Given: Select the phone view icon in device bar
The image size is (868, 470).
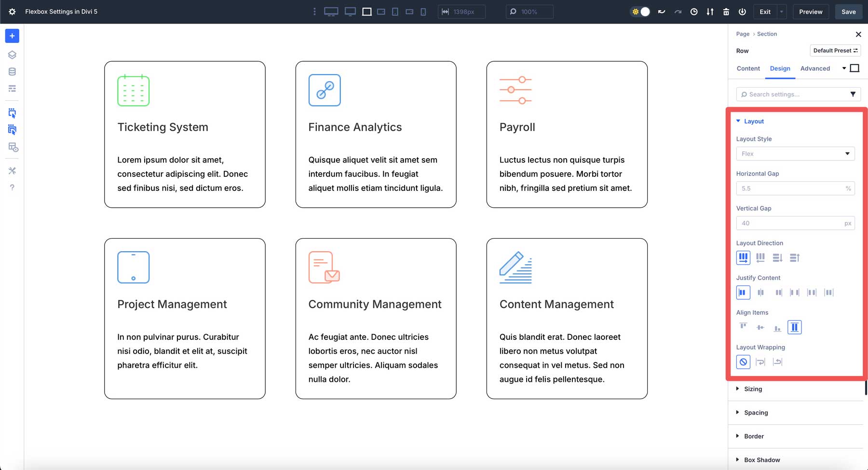Looking at the screenshot, I should coord(423,12).
